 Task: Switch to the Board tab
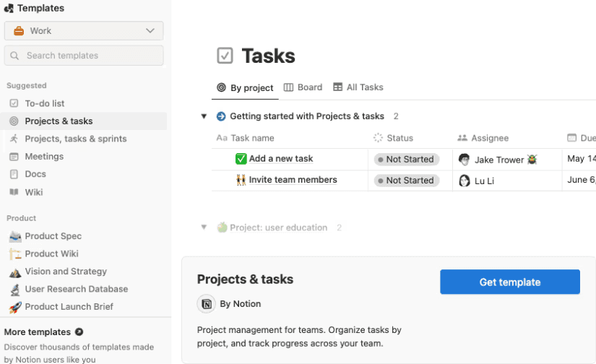click(303, 87)
